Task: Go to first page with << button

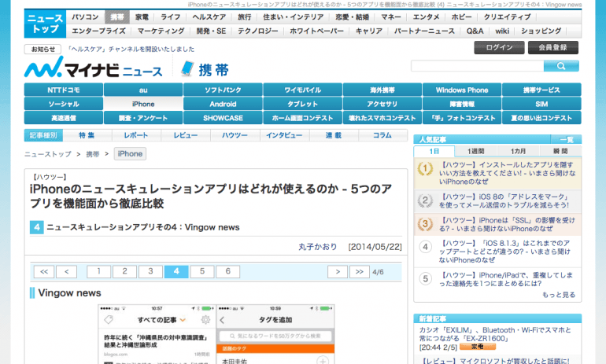Action: pos(44,272)
